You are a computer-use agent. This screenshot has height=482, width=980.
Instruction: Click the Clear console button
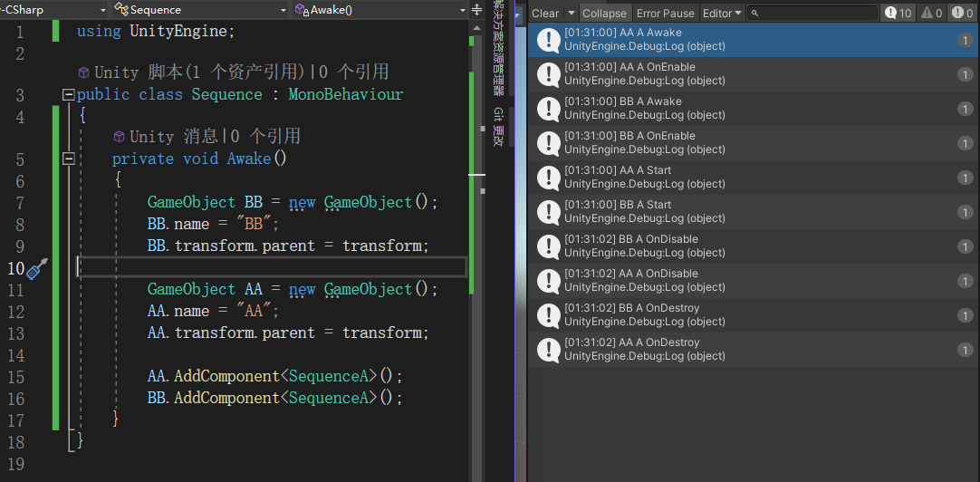tap(545, 13)
